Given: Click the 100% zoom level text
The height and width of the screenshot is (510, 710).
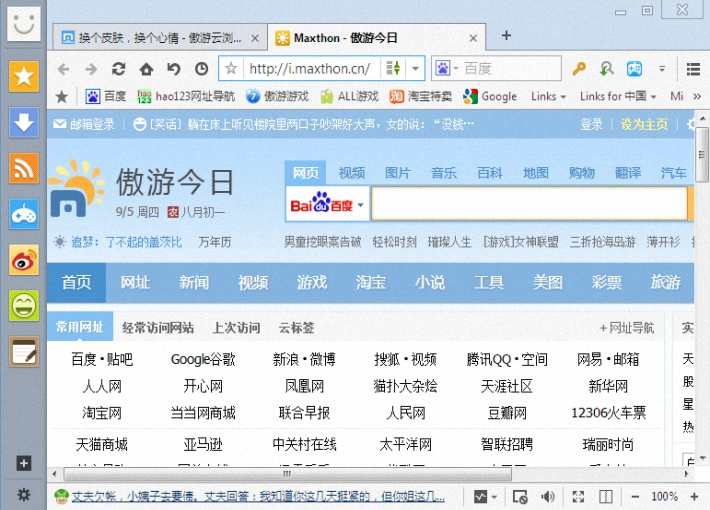Looking at the screenshot, I should [x=664, y=497].
